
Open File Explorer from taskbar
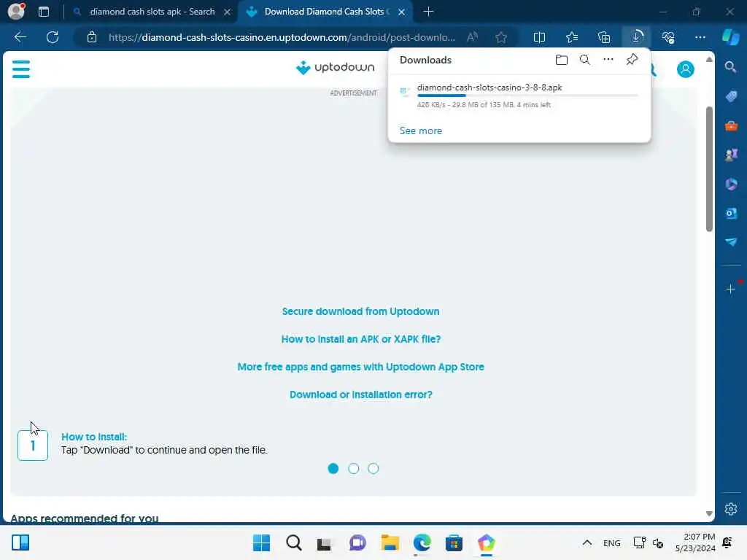pos(390,542)
